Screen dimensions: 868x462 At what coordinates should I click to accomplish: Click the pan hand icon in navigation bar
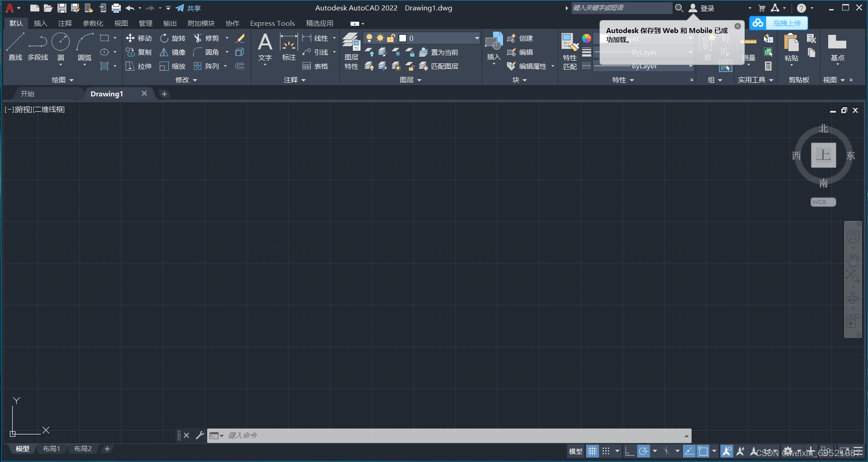coord(853,260)
